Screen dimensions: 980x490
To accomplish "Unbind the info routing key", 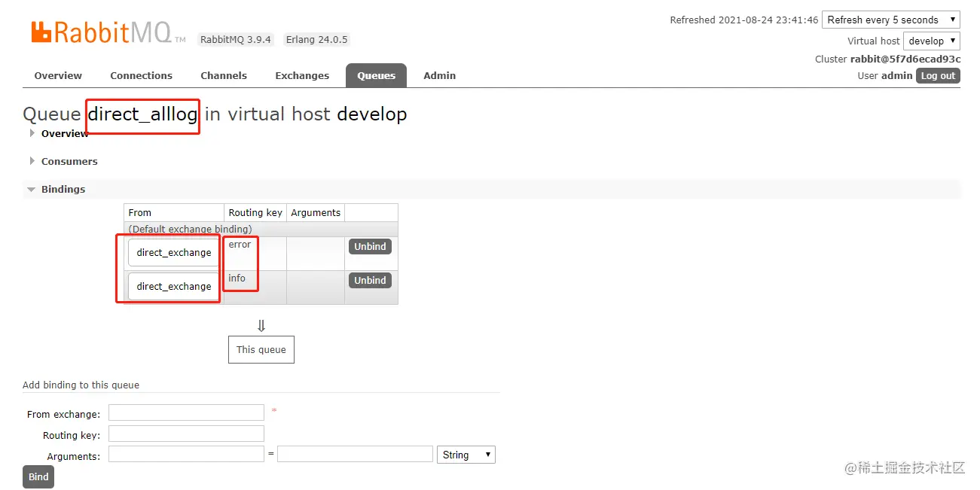I will (370, 280).
